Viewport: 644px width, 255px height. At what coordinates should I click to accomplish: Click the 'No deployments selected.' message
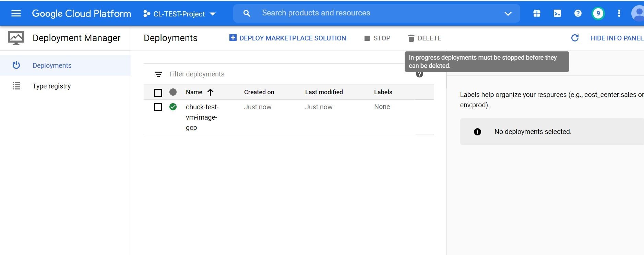[533, 132]
